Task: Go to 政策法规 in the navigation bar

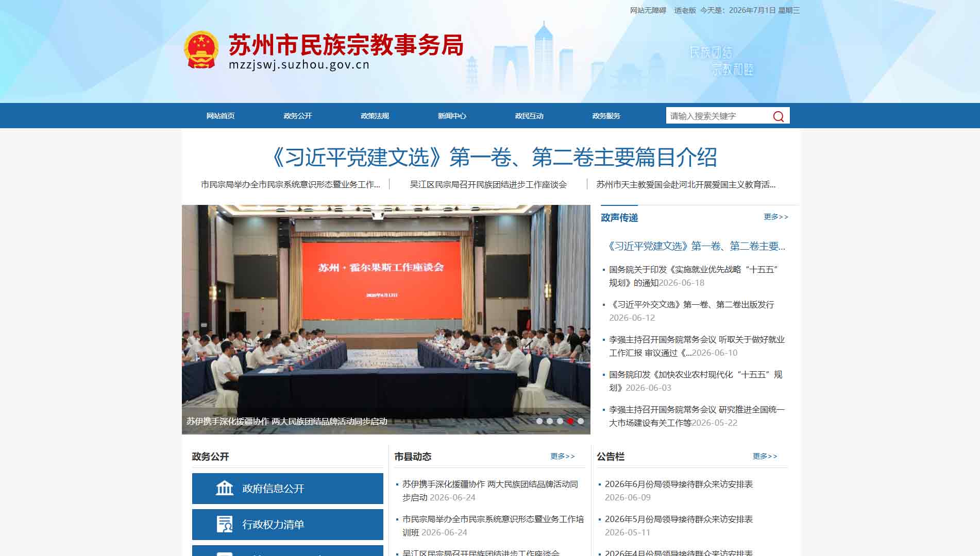Action: coord(375,116)
